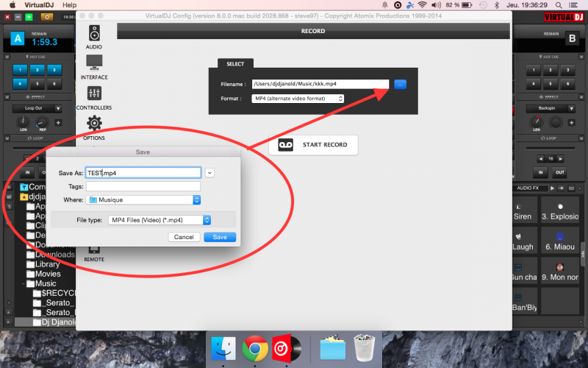The image size is (588, 368).
Task: Open the folder stack in the Dock
Action: [333, 348]
